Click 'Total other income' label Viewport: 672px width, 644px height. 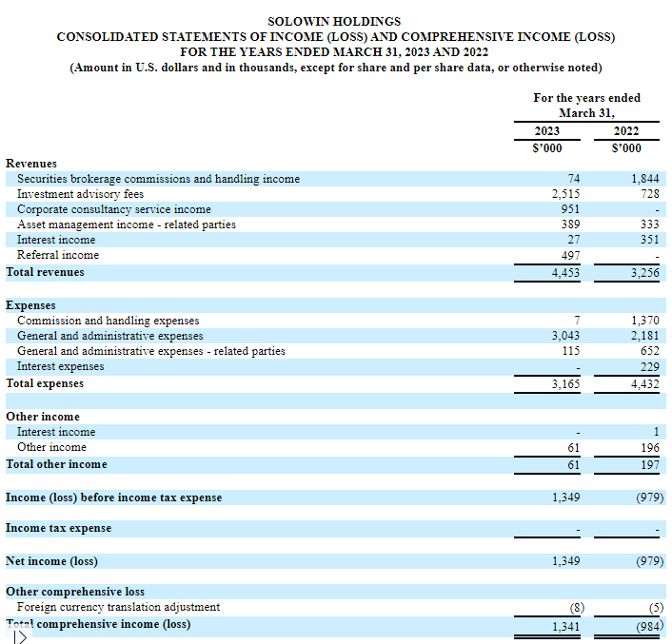coord(56,464)
